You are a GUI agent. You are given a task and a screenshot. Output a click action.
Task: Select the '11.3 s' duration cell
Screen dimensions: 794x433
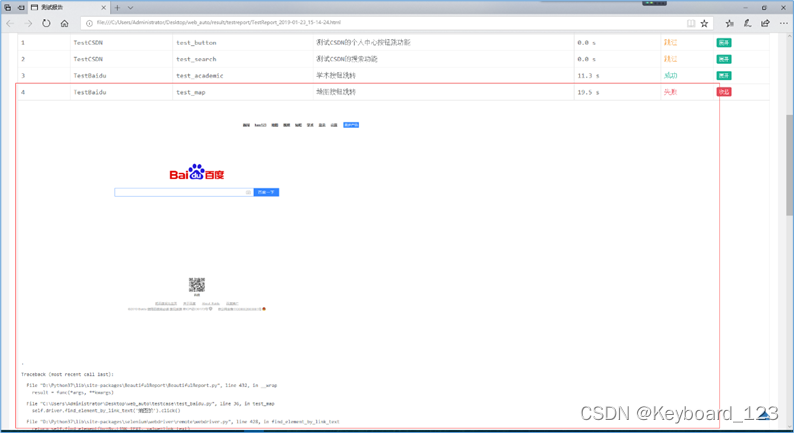tap(588, 75)
